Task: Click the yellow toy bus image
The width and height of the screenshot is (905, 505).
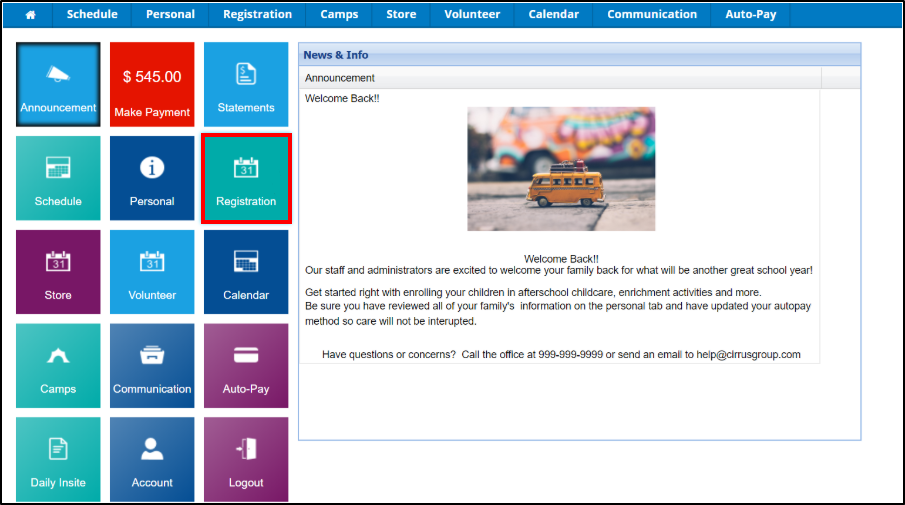Action: (x=561, y=169)
